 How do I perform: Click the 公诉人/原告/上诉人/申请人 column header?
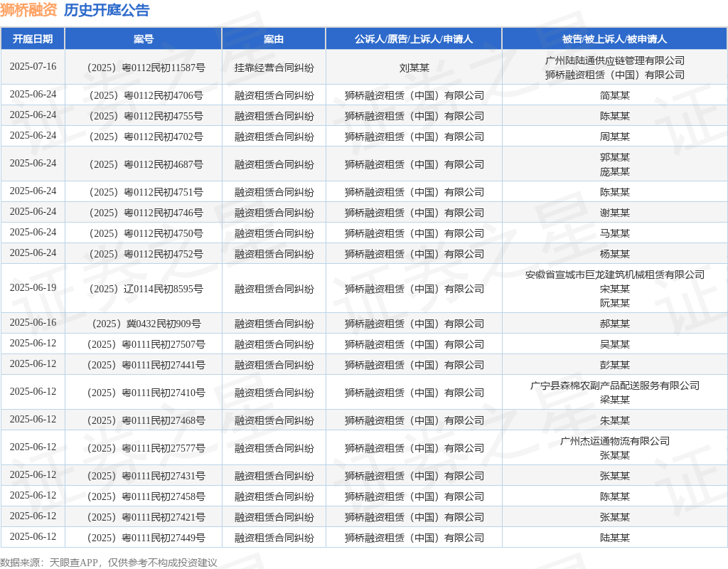414,39
